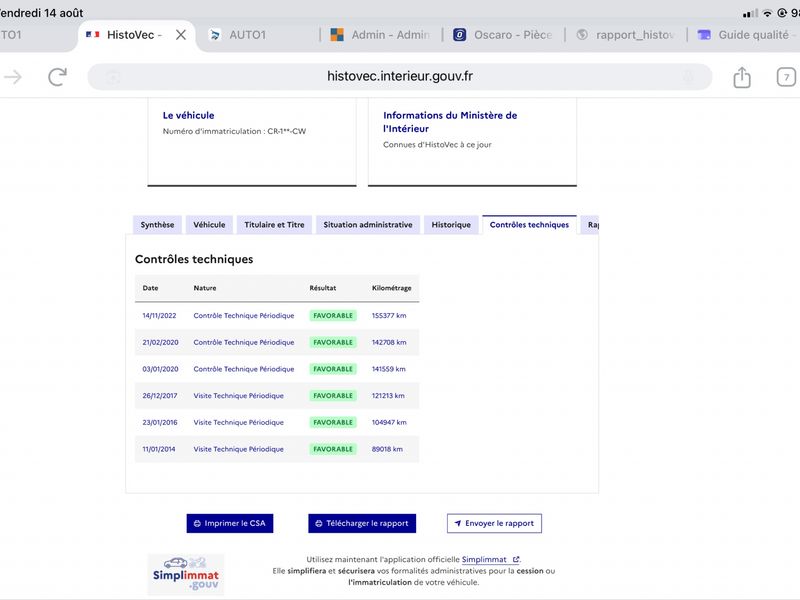
Task: Click the Simplimmat.gouv logo
Action: click(186, 574)
